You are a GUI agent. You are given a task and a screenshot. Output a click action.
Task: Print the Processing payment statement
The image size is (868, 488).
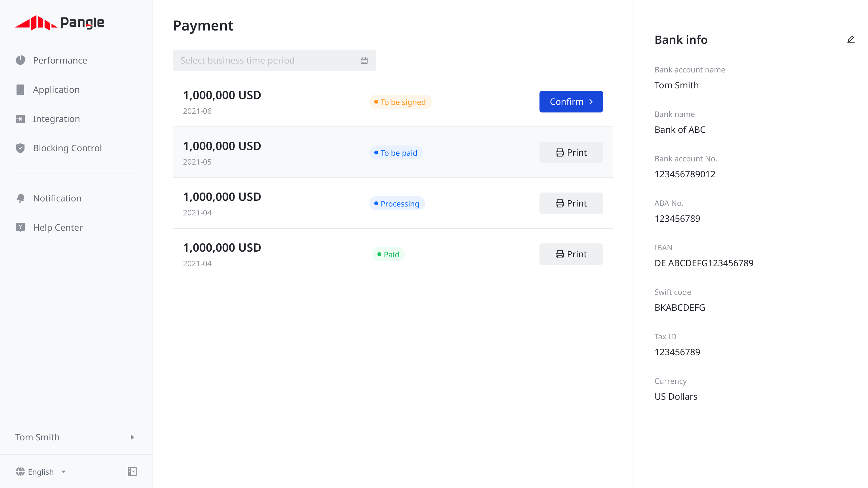(x=571, y=204)
